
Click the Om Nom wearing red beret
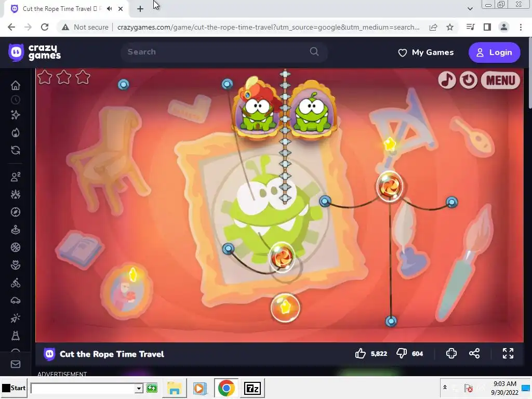258,109
